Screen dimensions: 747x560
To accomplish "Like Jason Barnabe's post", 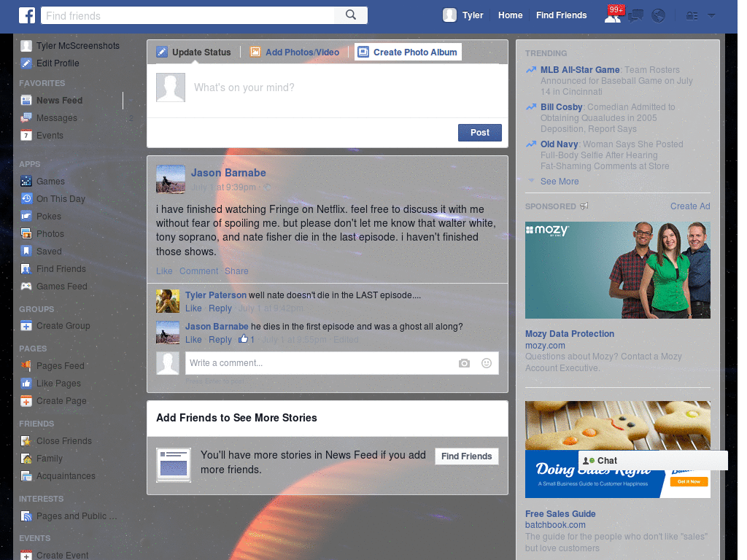I will coord(164,271).
